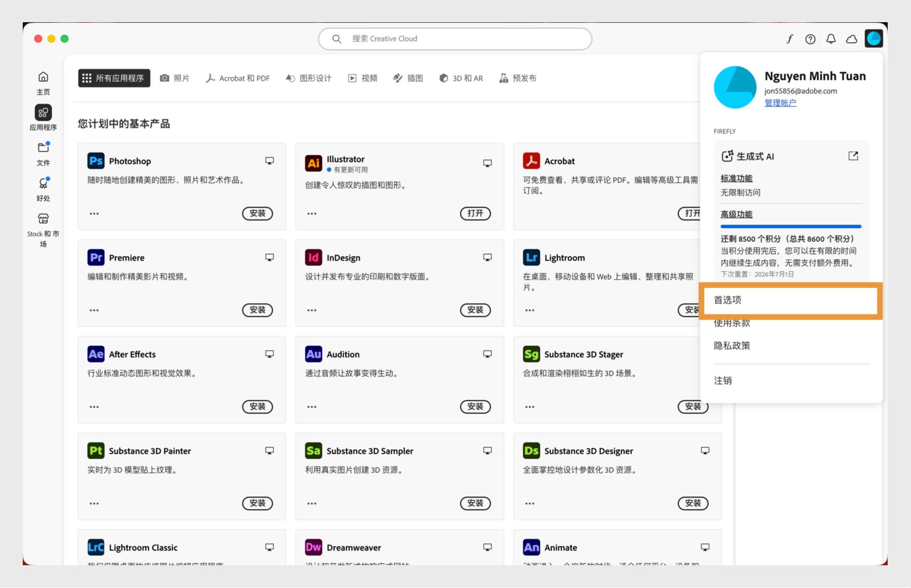This screenshot has width=911, height=588.
Task: Click the Acrobat app icon
Action: tap(531, 161)
